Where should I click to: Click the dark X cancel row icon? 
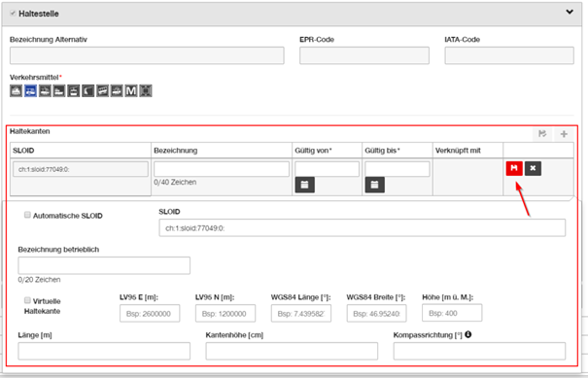[x=533, y=168]
